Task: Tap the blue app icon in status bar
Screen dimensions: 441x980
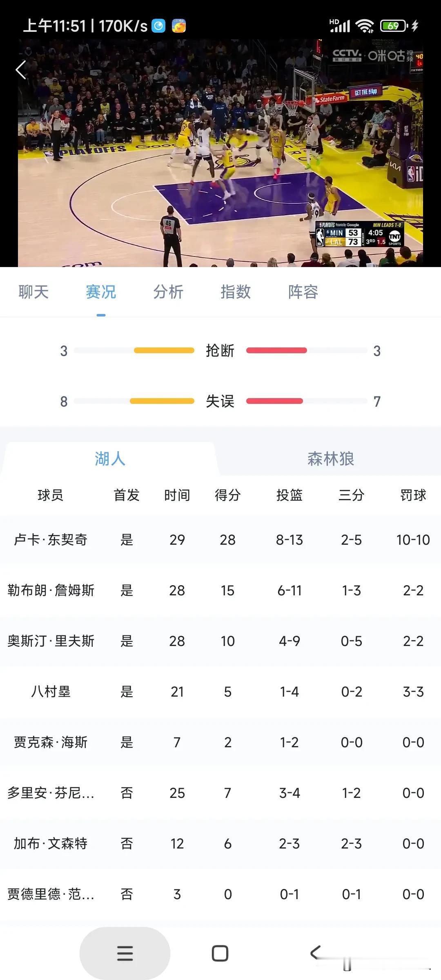Action: 158,26
